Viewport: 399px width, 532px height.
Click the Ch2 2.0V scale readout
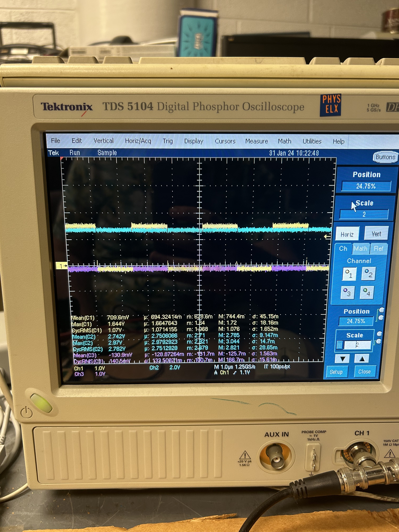click(x=165, y=367)
